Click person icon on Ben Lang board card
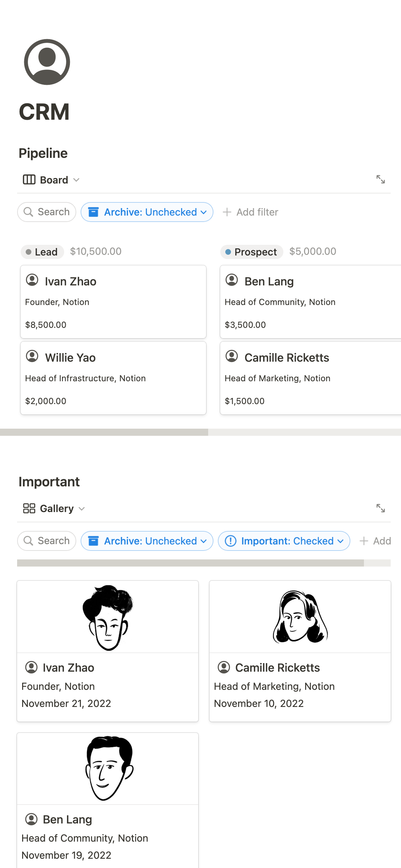 (x=232, y=280)
